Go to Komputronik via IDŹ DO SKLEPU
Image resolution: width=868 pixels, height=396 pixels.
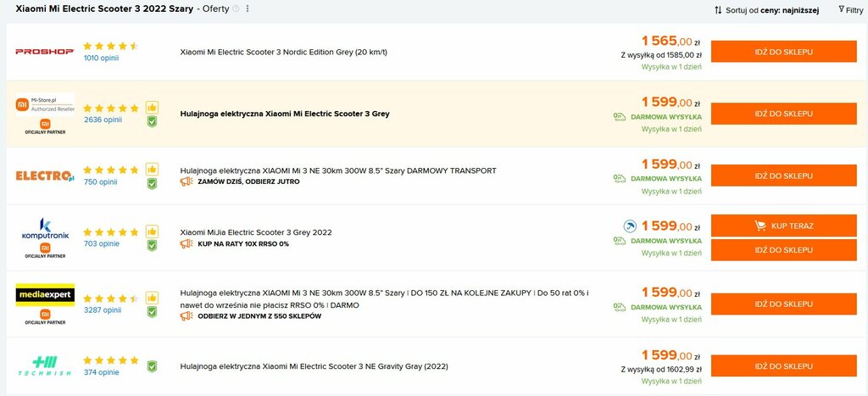[x=783, y=250]
